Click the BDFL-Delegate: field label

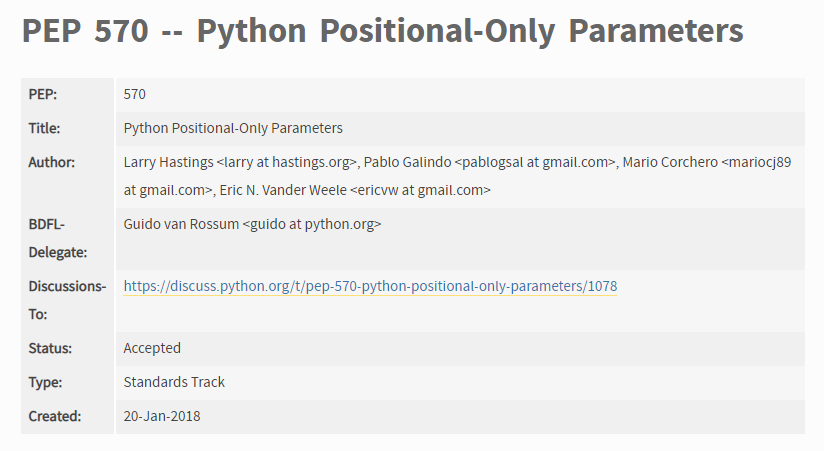[x=58, y=238]
